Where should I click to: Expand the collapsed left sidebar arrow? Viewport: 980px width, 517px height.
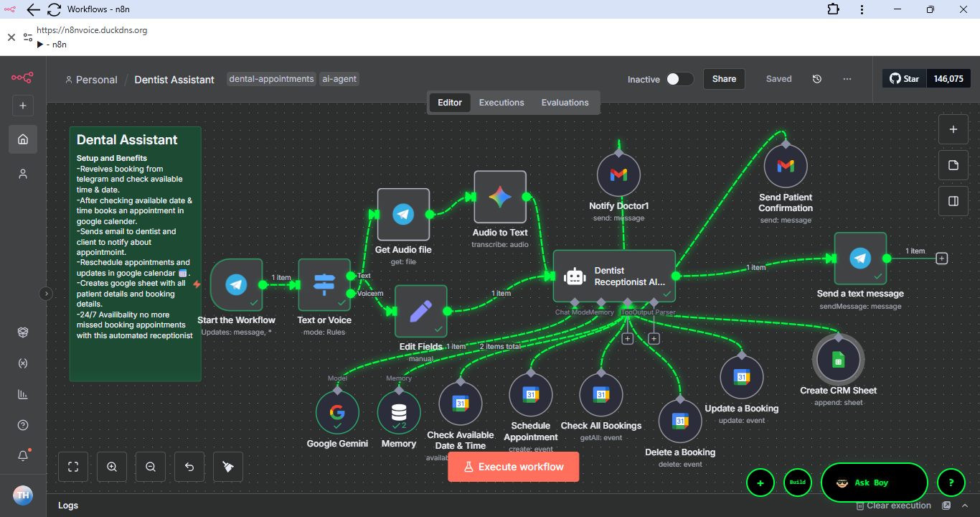tap(47, 293)
